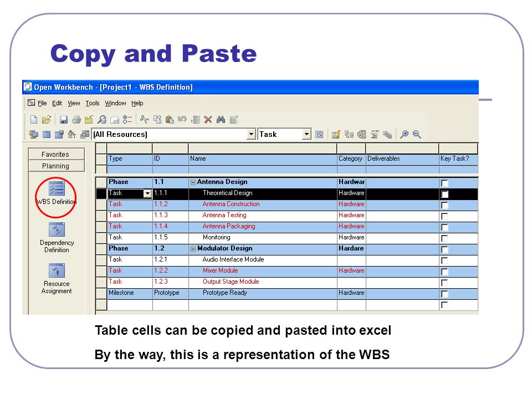Click the cascading windows icon in second toolbar
Image resolution: width=532 pixels, height=399 pixels.
[x=34, y=134]
